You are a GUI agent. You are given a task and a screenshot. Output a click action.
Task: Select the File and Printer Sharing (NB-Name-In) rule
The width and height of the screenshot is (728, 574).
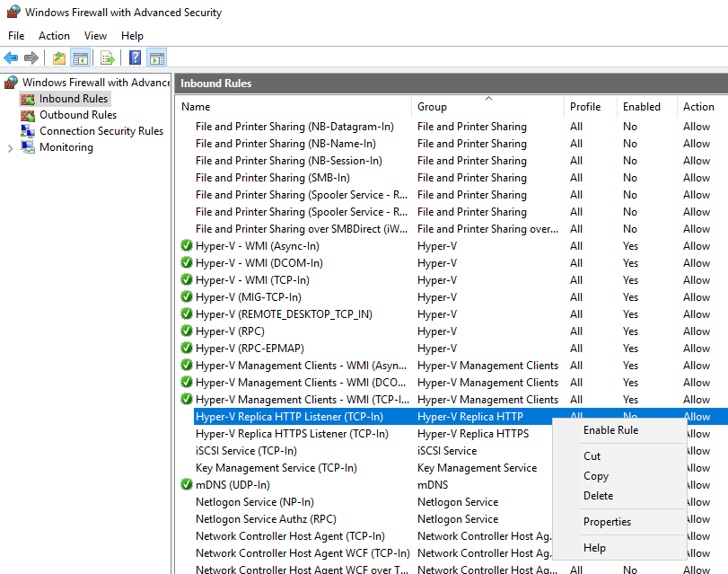tap(285, 144)
